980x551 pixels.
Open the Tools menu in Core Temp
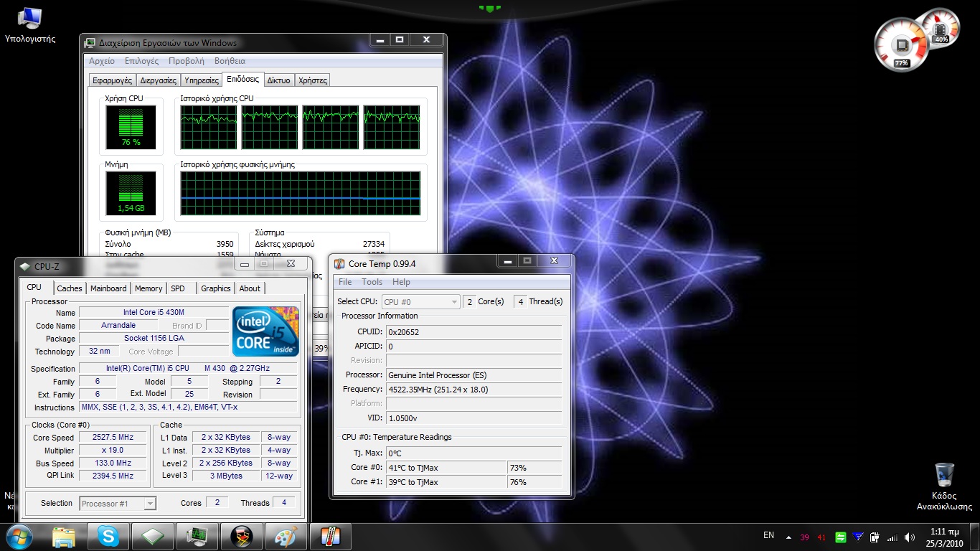372,282
